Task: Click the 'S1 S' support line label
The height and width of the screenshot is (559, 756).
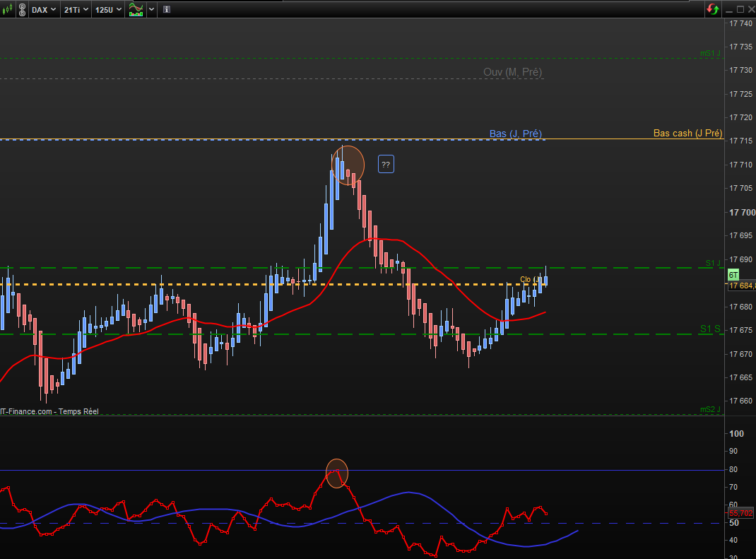Action: [x=711, y=329]
